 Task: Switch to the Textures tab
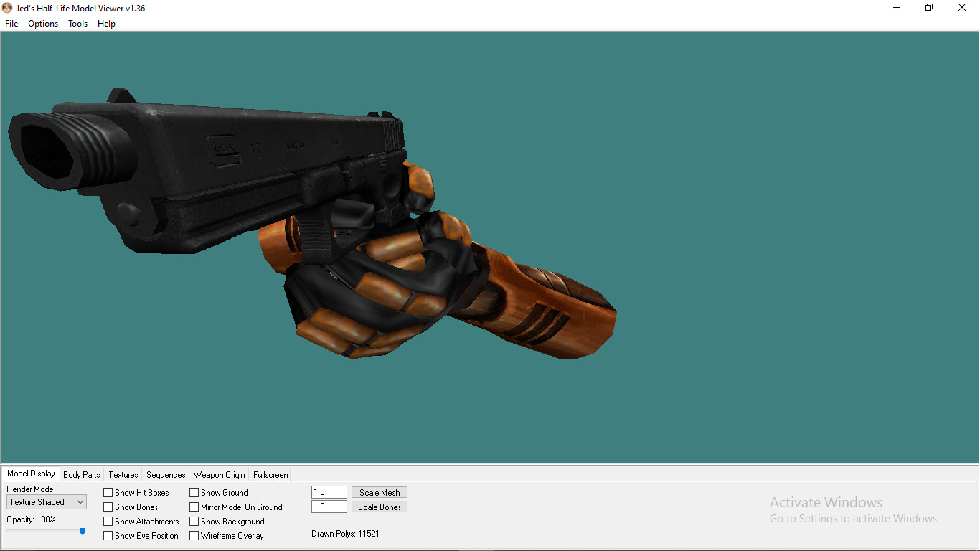122,474
